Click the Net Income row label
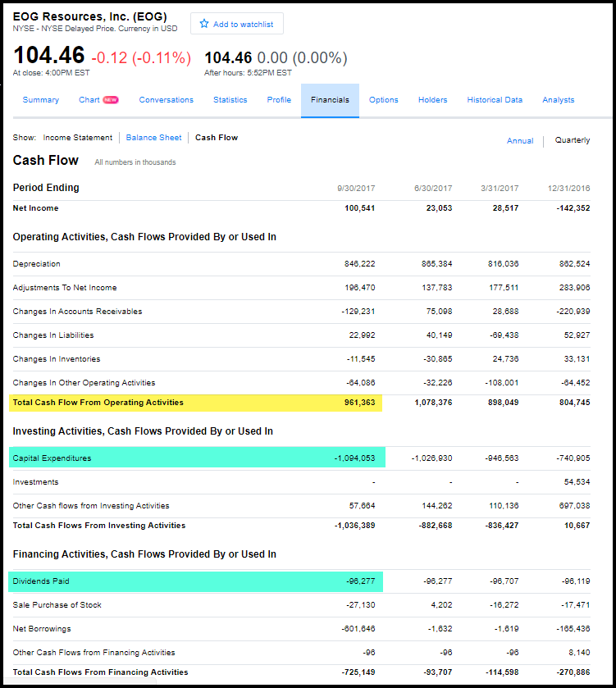The width and height of the screenshot is (616, 688). click(35, 208)
